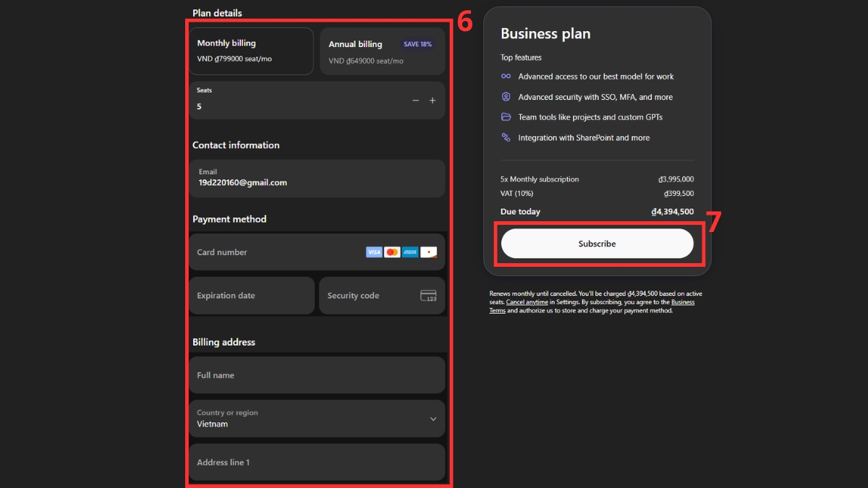Click the American Express card icon
868x488 pixels.
pos(410,252)
